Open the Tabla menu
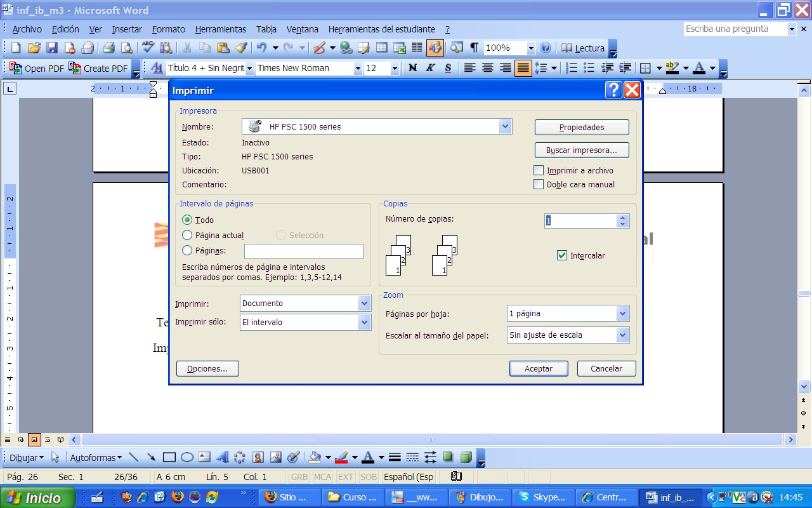The image size is (812, 508). pyautogui.click(x=266, y=29)
